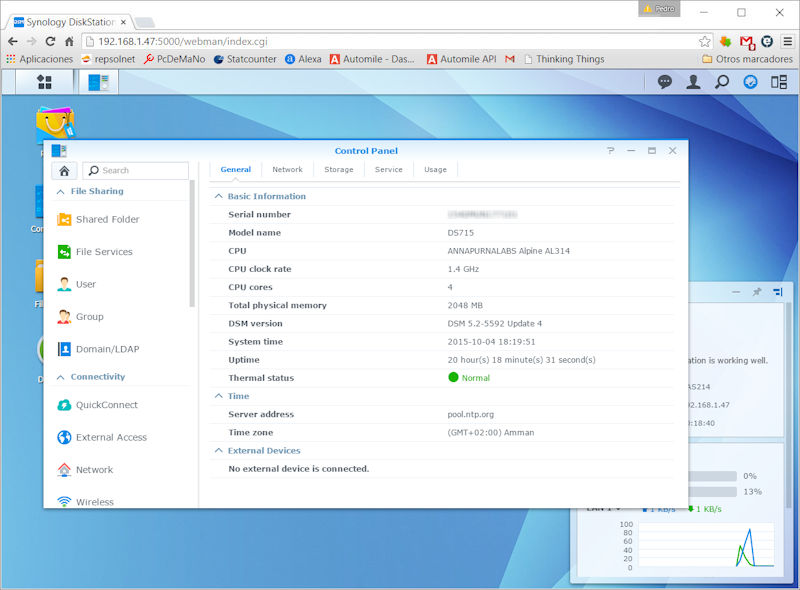
Task: Reload the browser page
Action: [50, 41]
